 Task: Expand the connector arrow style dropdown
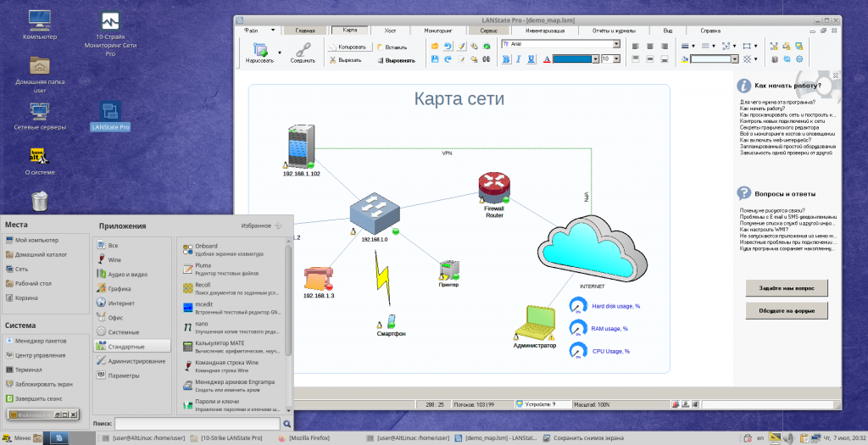[735, 46]
